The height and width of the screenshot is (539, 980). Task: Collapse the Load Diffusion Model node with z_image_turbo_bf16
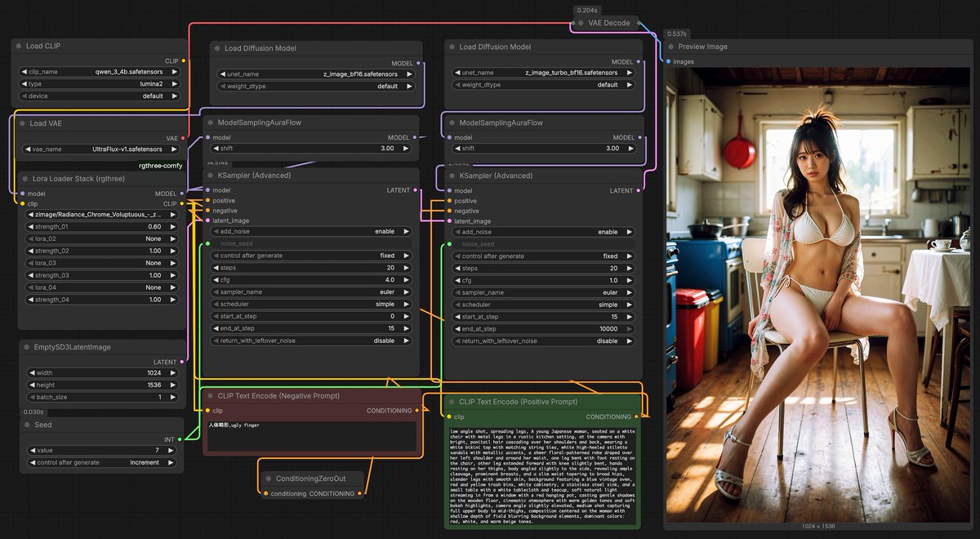(x=452, y=47)
